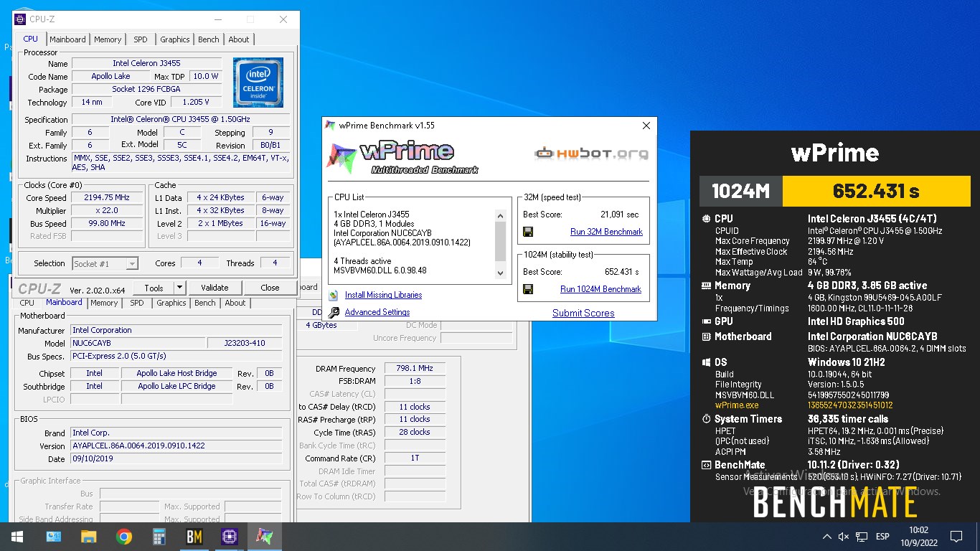Viewport: 980px width, 551px height.
Task: Open the Graphics tab in front CPU-Z
Action: (175, 39)
